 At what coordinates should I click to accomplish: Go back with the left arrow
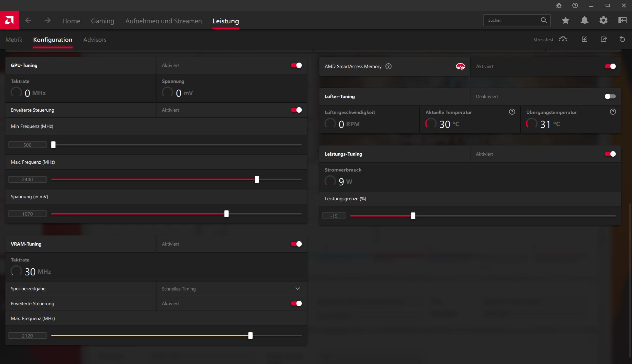point(28,21)
